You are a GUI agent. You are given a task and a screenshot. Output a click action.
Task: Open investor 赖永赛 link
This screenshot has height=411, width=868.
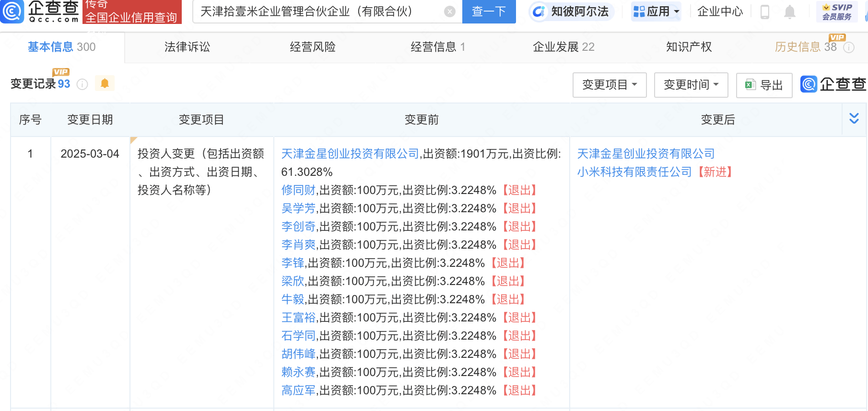coord(298,372)
